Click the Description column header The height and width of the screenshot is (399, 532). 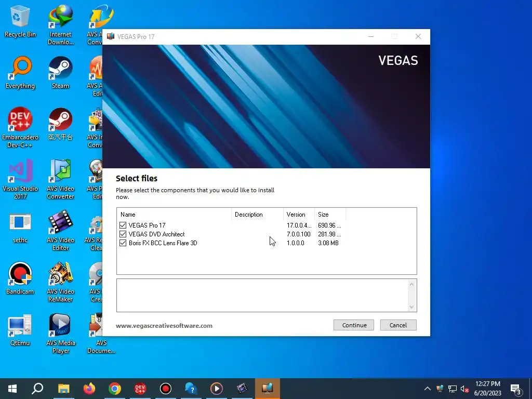coord(257,215)
